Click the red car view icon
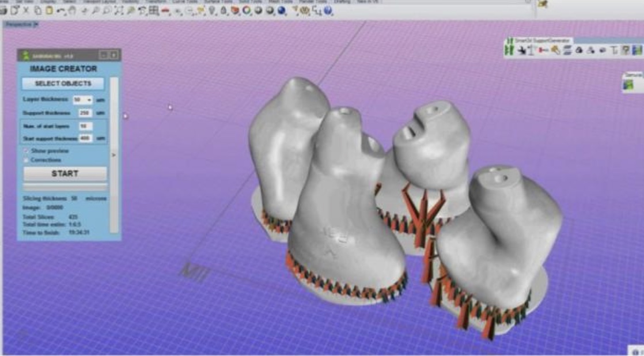 pos(166,12)
